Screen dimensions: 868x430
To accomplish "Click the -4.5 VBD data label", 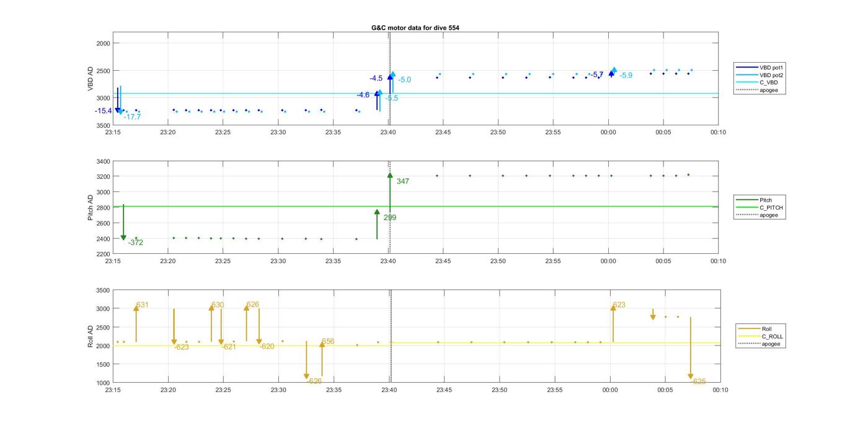I will [376, 79].
